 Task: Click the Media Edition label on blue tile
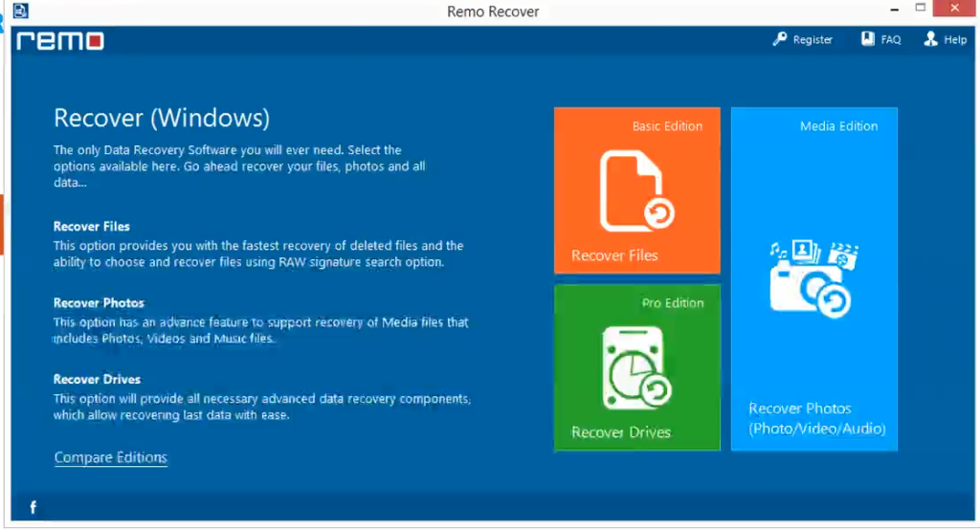point(838,126)
